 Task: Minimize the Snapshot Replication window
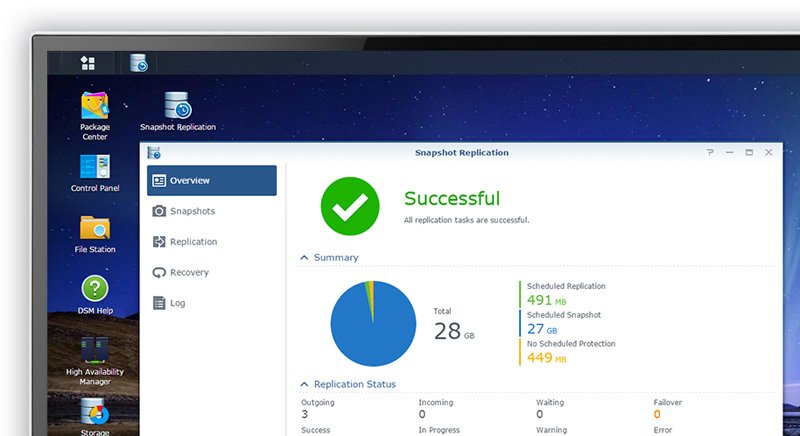730,152
